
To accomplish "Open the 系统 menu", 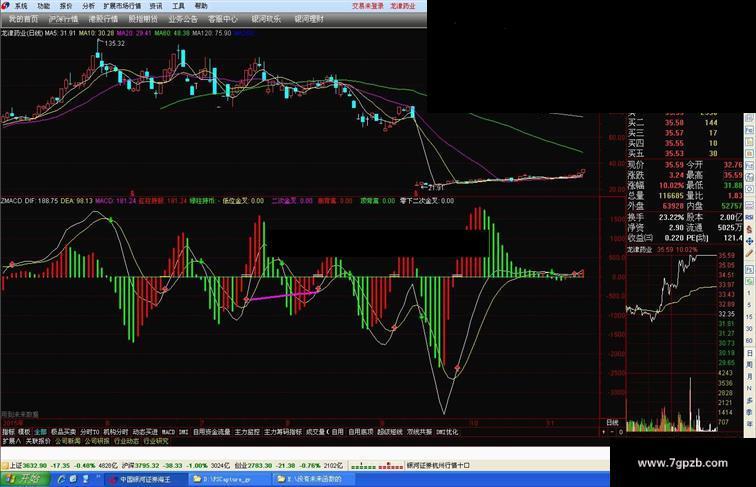I will tap(21, 6).
